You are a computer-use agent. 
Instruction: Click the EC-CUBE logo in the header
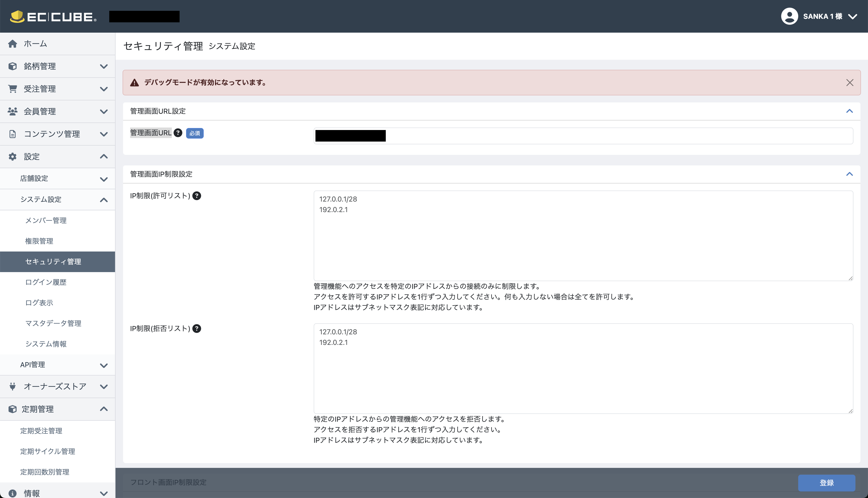[x=53, y=16]
